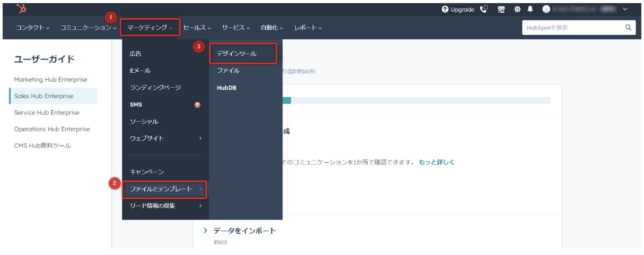Click the user avatar icon

click(x=546, y=10)
